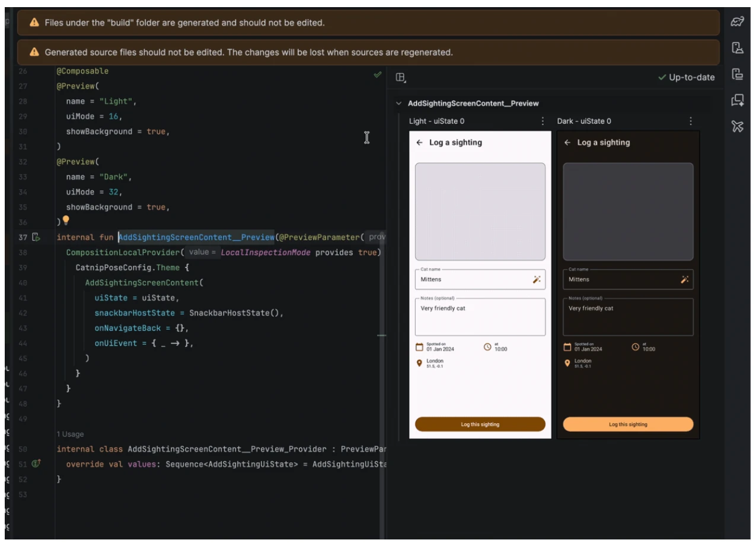Click 'Log a sighting' title in Dark preview

pos(604,142)
